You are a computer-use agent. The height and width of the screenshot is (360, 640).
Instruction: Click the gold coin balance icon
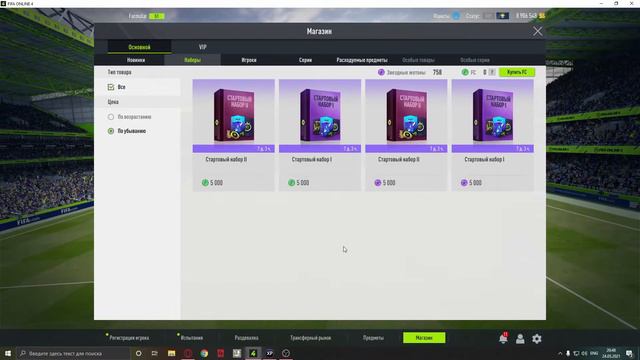coord(542,16)
